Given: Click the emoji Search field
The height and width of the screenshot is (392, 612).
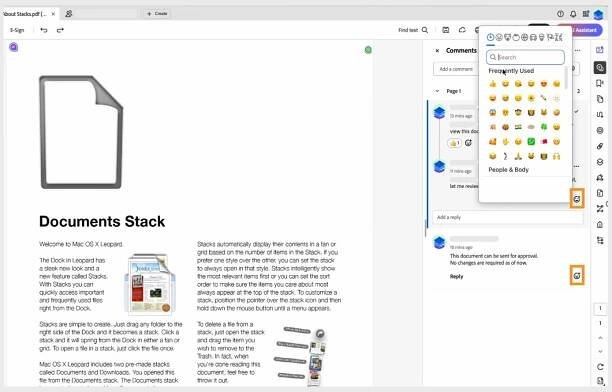Looking at the screenshot, I should [x=525, y=57].
